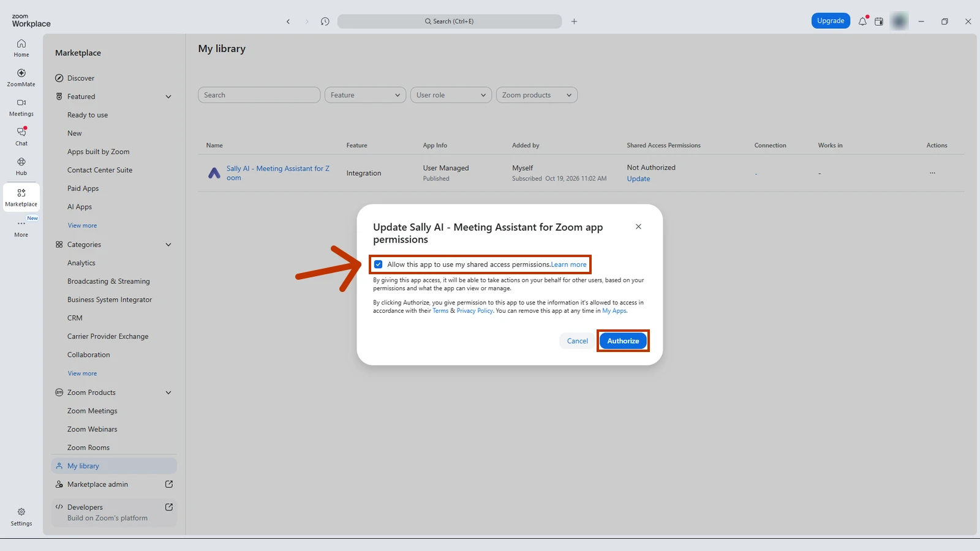Click the Update link for Sally AI
This screenshot has width=980, height=551.
[638, 179]
